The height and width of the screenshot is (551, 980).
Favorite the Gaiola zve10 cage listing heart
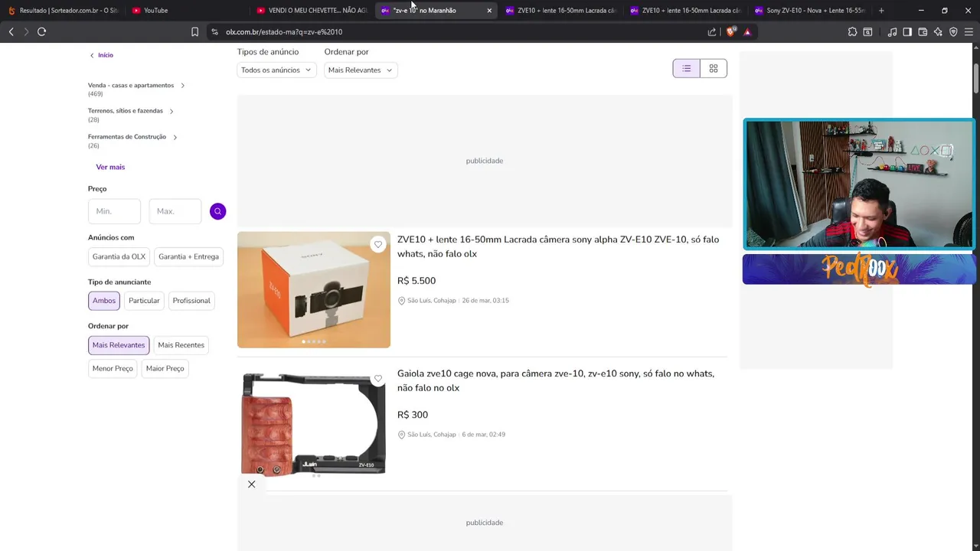coord(377,379)
